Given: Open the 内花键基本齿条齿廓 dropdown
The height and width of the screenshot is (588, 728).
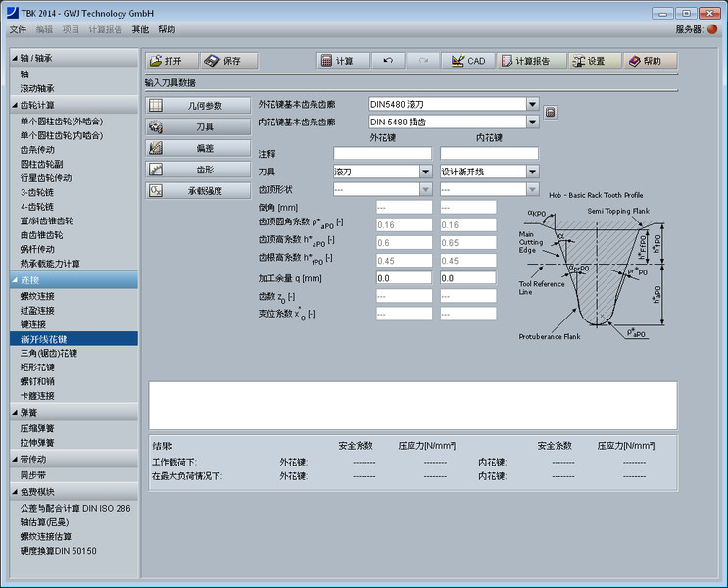Looking at the screenshot, I should pyautogui.click(x=532, y=122).
